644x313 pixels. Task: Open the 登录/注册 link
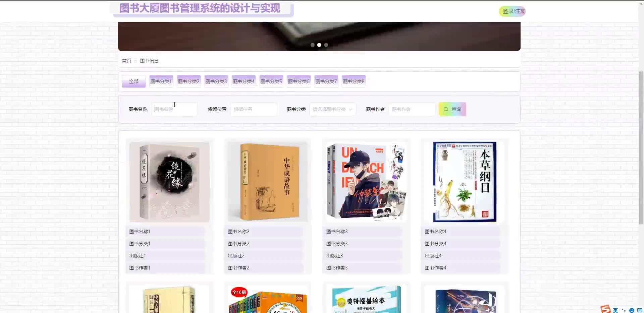coord(512,11)
